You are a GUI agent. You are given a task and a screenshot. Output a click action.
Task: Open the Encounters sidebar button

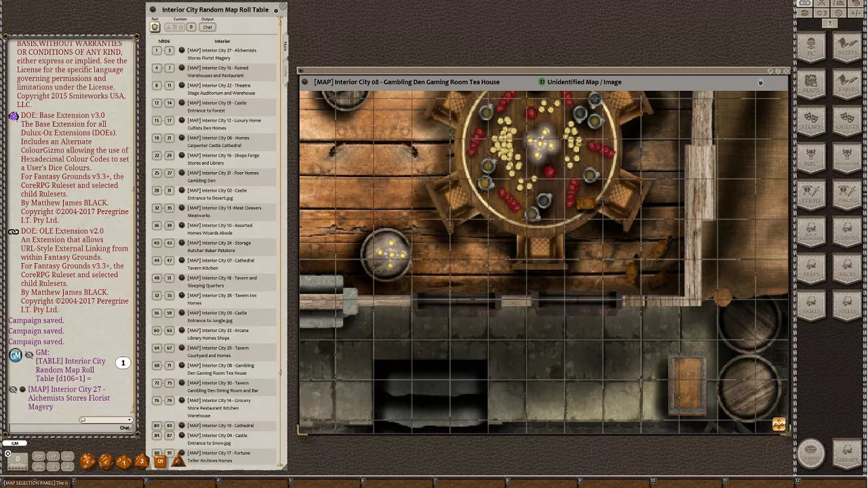click(847, 159)
